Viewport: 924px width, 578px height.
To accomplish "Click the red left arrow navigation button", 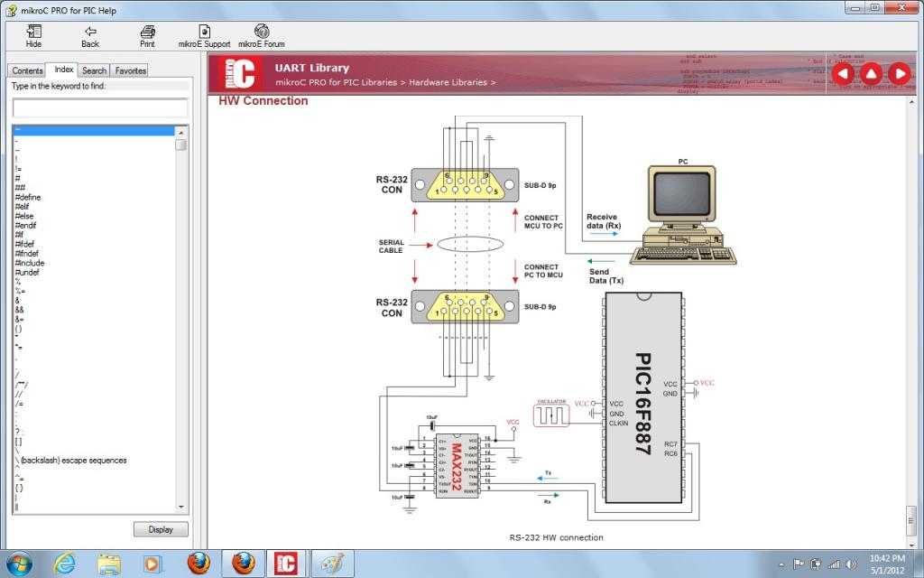I will (x=843, y=74).
